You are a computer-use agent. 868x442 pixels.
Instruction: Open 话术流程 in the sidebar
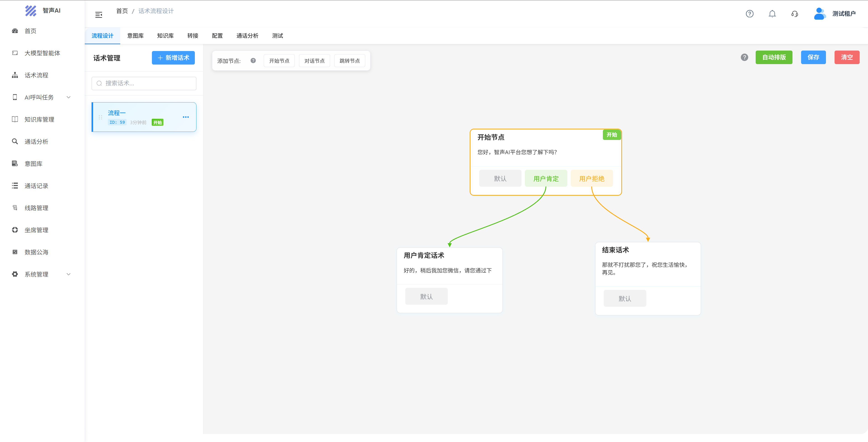(36, 75)
